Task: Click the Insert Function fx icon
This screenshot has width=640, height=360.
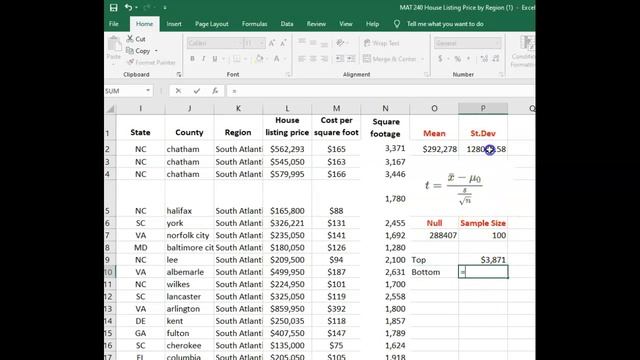Action: (x=215, y=91)
